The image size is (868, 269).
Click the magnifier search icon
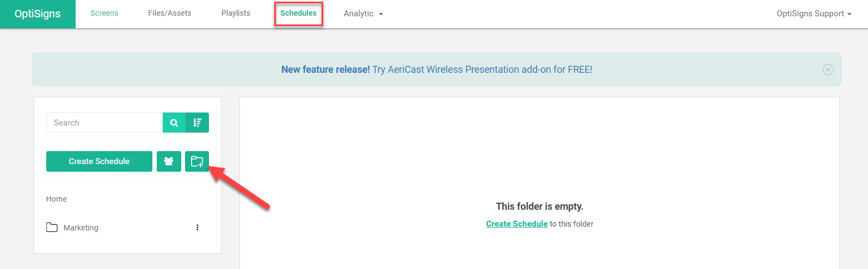(x=174, y=123)
